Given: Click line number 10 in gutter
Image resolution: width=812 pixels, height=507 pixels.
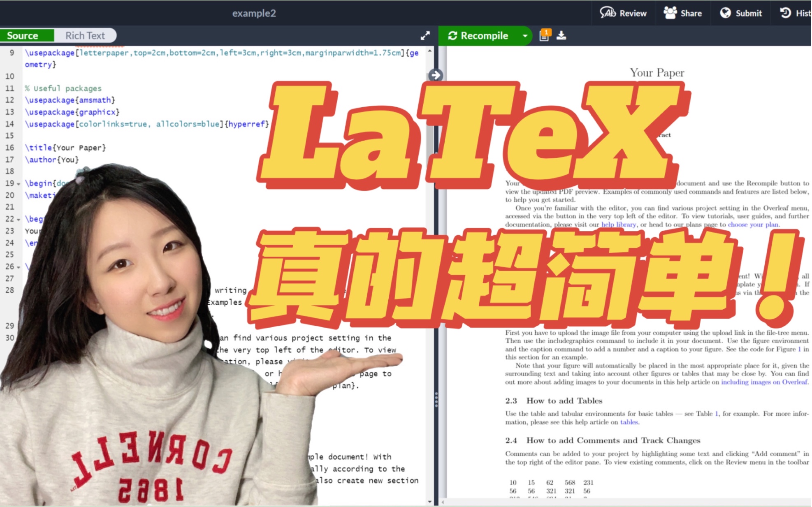Looking at the screenshot, I should tap(10, 76).
